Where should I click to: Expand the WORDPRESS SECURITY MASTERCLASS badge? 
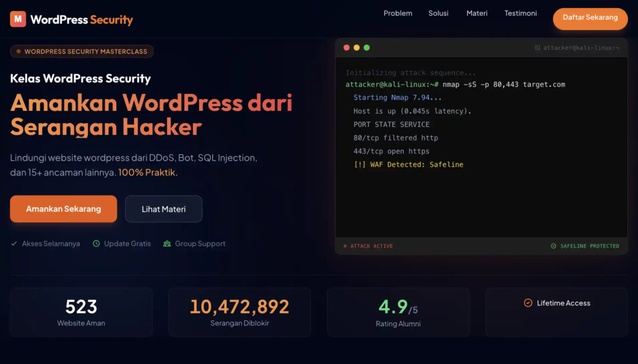tap(82, 51)
